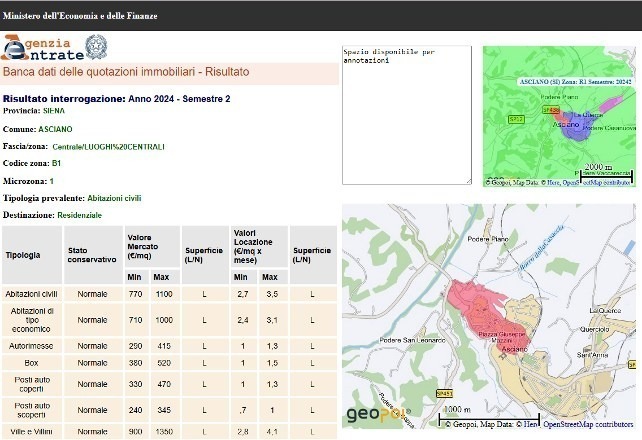Click the Stato conservativo column header
642x440 pixels.
point(91,255)
